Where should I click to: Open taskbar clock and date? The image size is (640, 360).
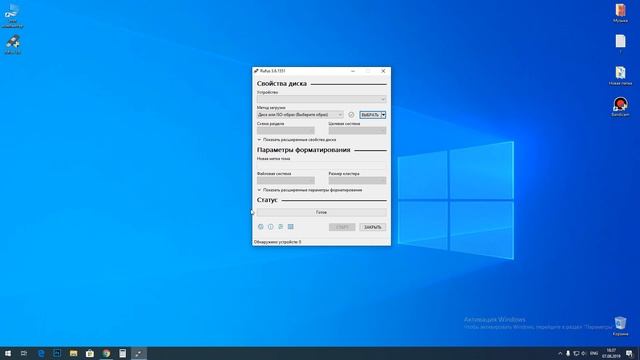click(x=611, y=353)
